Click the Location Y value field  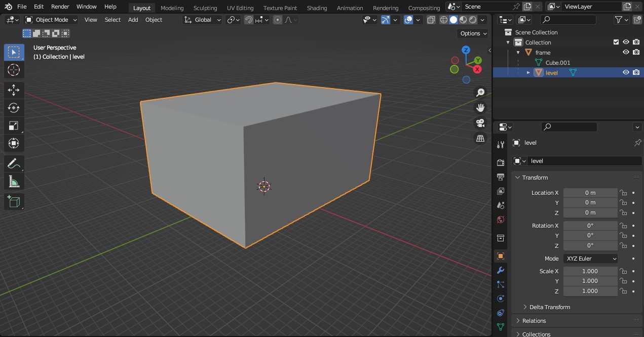[x=590, y=202]
